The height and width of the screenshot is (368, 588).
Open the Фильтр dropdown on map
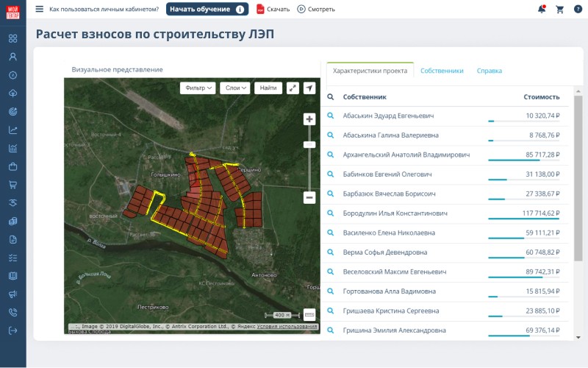point(199,88)
